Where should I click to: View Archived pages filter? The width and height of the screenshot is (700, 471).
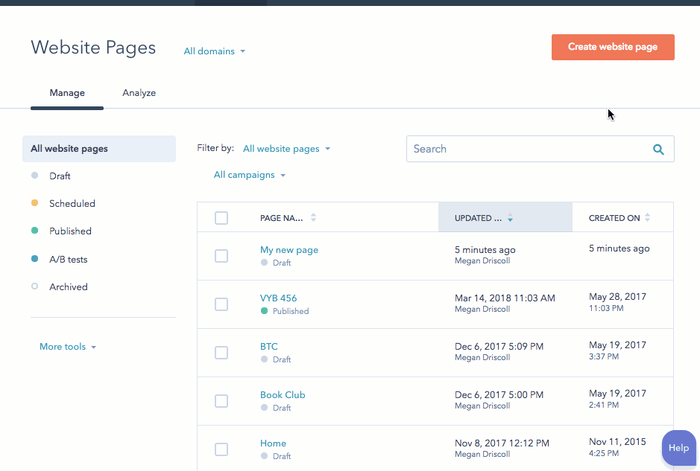click(x=68, y=287)
